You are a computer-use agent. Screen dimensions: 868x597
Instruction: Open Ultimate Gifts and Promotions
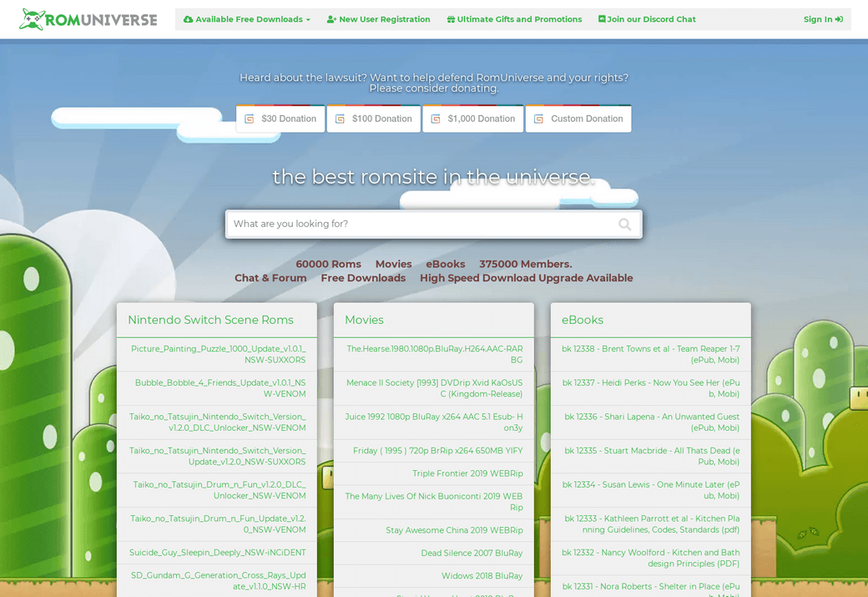pos(514,19)
